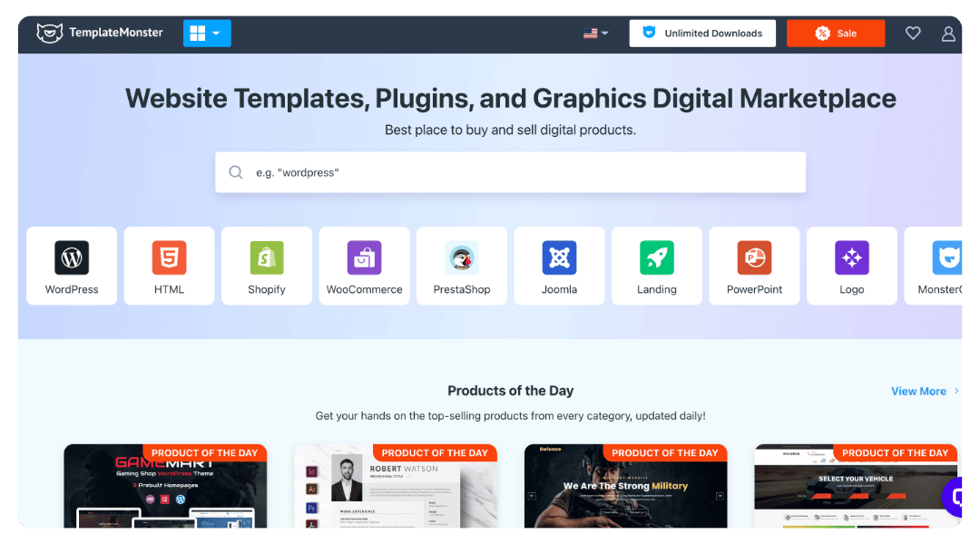Image resolution: width=980 pixels, height=544 pixels.
Task: Choose the WooCommerce category icon
Action: pyautogui.click(x=364, y=257)
